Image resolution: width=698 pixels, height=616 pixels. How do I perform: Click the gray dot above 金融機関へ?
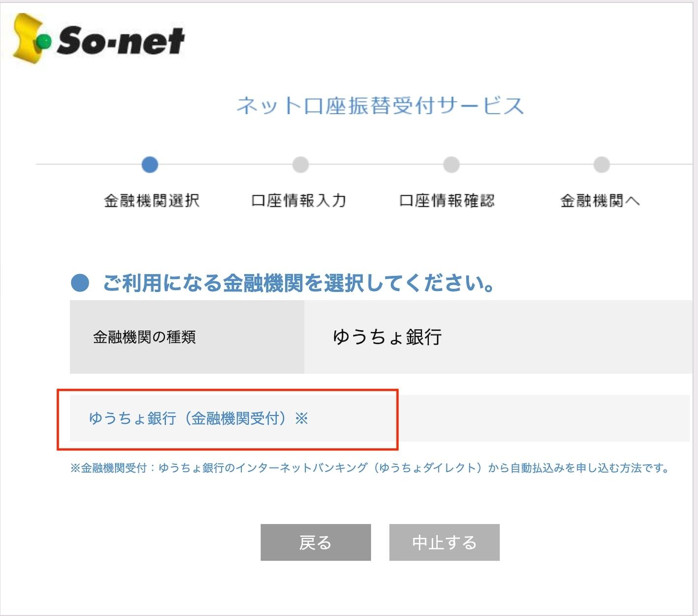point(601,164)
